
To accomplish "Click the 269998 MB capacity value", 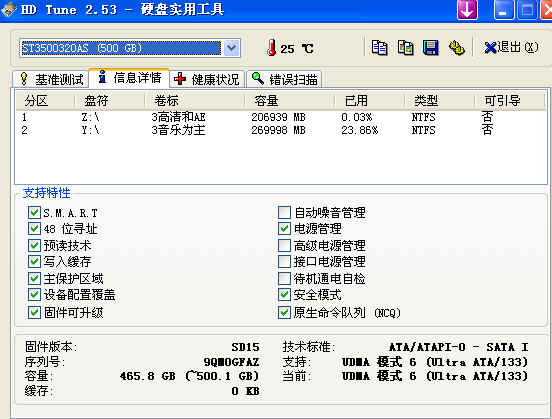I will pos(278,130).
